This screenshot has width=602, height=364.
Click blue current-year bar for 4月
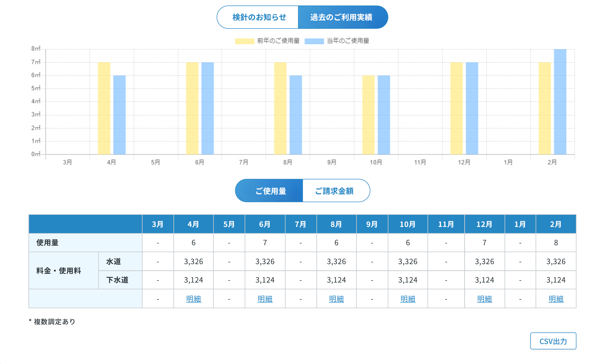120,115
